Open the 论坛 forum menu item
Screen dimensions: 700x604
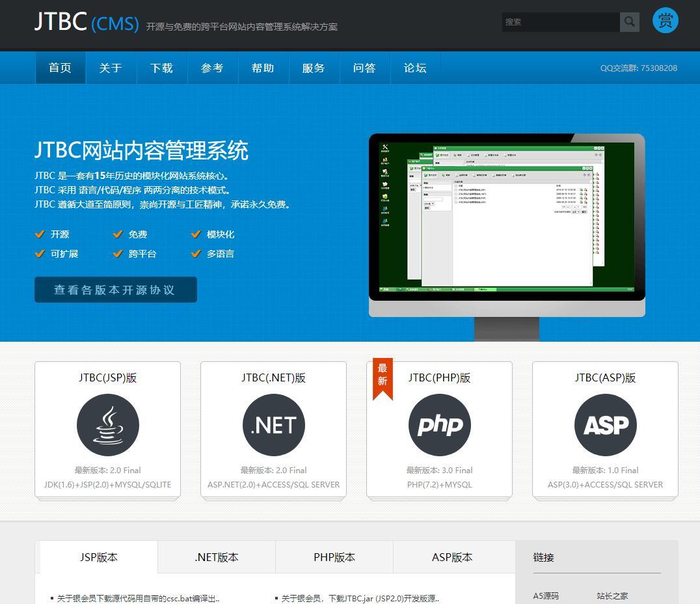click(415, 68)
